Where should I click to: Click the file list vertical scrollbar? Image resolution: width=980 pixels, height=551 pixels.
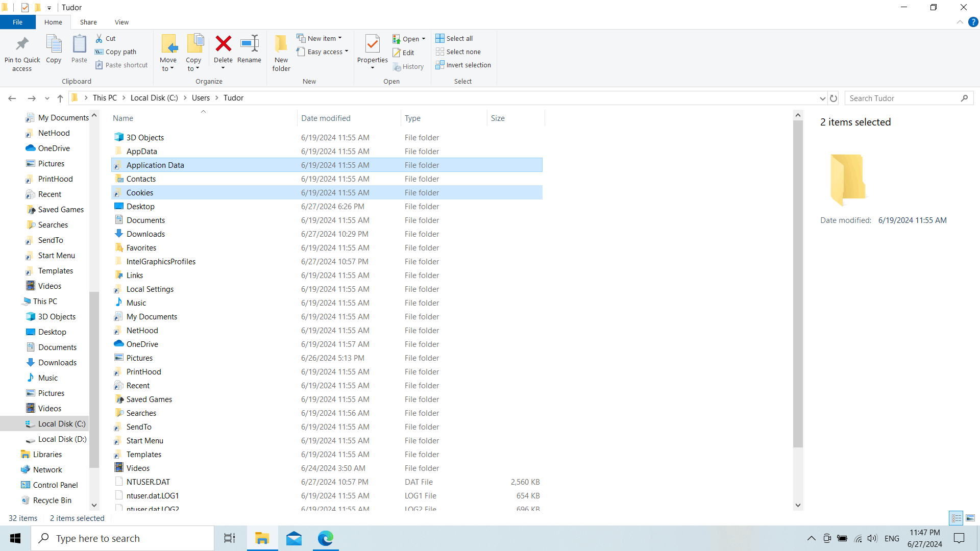pyautogui.click(x=798, y=284)
